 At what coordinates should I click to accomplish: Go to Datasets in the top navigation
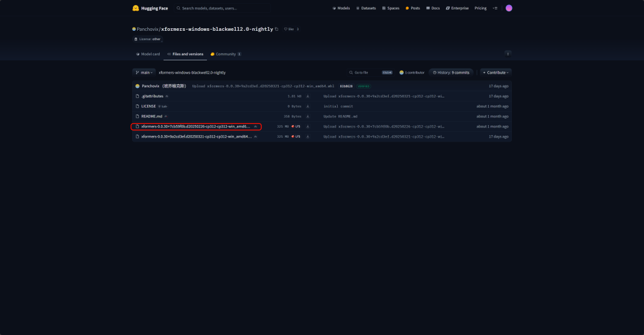click(x=366, y=8)
